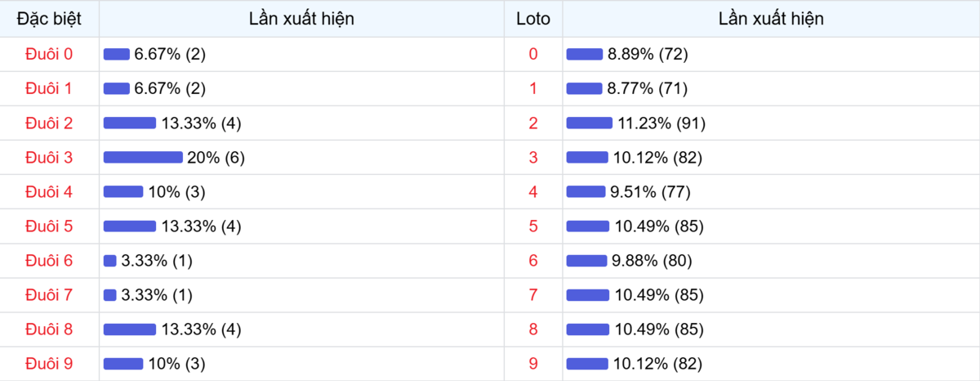This screenshot has width=980, height=381.
Task: Click the 3.33% bar for Đuôi 6
Action: [110, 261]
